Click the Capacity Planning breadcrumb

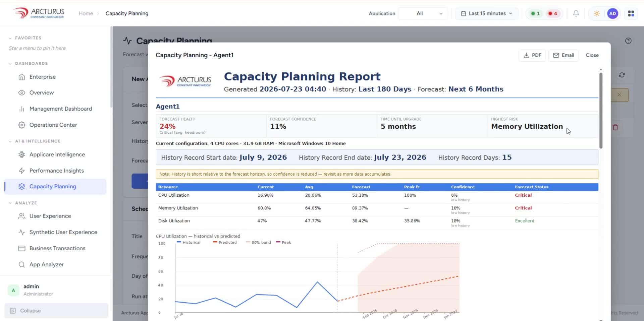coord(127,13)
